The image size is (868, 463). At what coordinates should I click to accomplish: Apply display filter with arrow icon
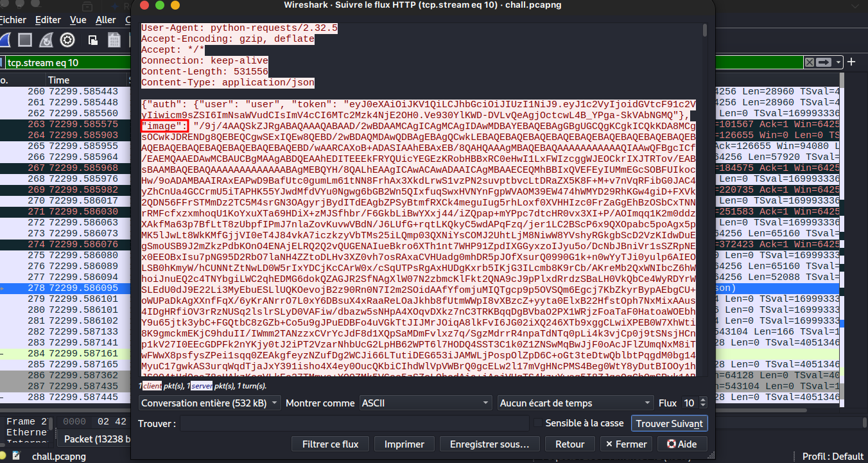pos(824,62)
